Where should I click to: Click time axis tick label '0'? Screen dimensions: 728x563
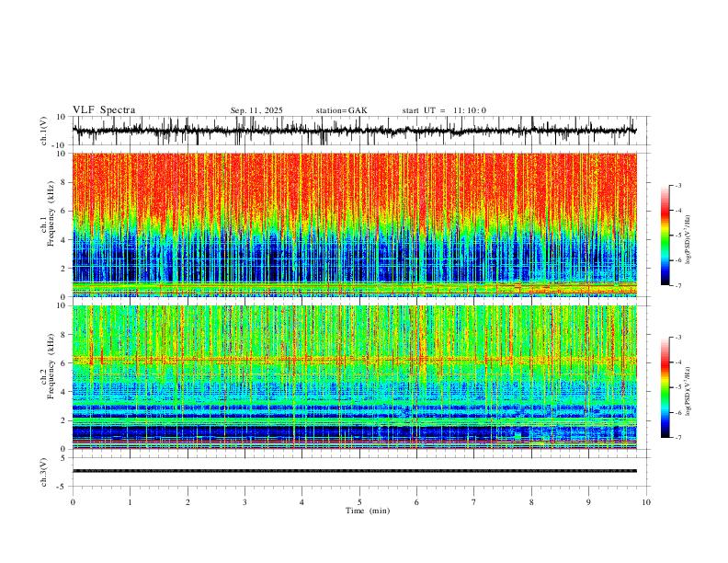point(73,502)
